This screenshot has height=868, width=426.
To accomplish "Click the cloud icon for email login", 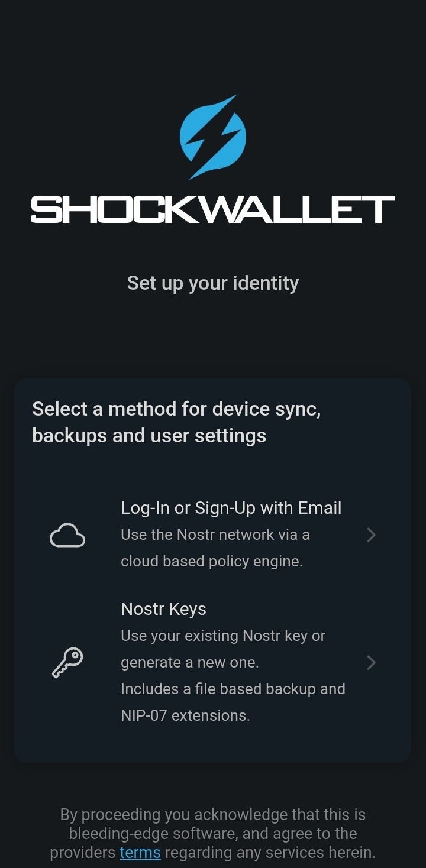I will pyautogui.click(x=67, y=535).
